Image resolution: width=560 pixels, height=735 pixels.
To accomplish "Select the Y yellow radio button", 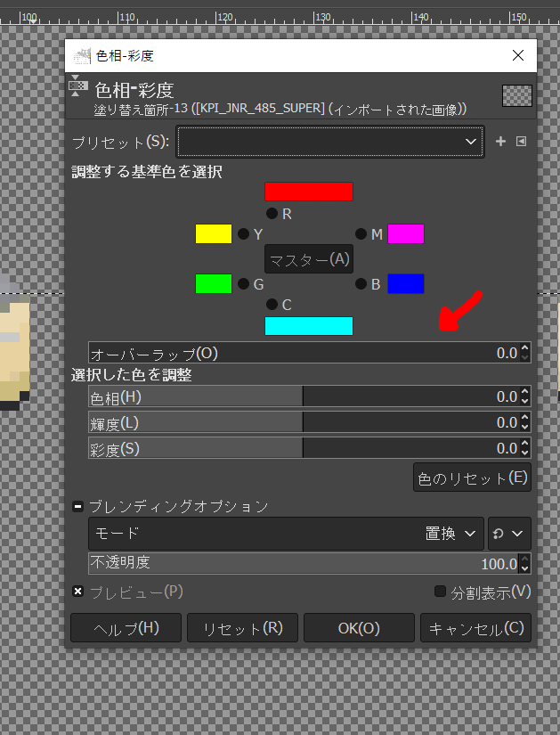I will coord(243,234).
